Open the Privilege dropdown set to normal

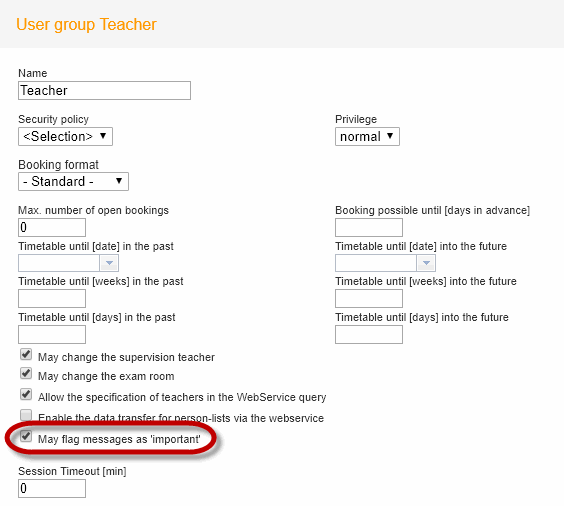(x=367, y=136)
